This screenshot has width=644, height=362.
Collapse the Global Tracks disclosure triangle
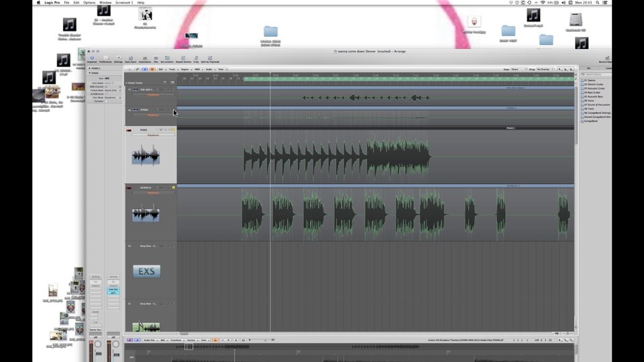pyautogui.click(x=127, y=83)
